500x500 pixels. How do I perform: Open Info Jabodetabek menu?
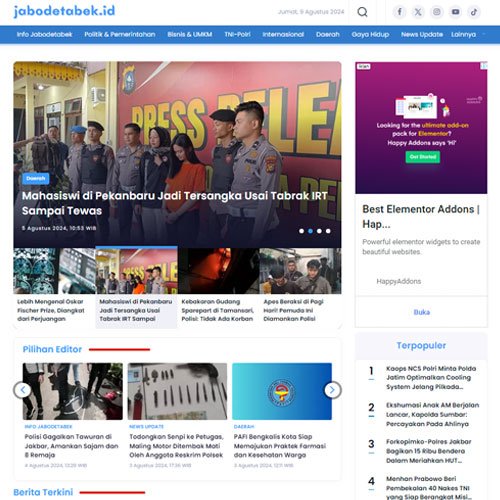coord(44,34)
